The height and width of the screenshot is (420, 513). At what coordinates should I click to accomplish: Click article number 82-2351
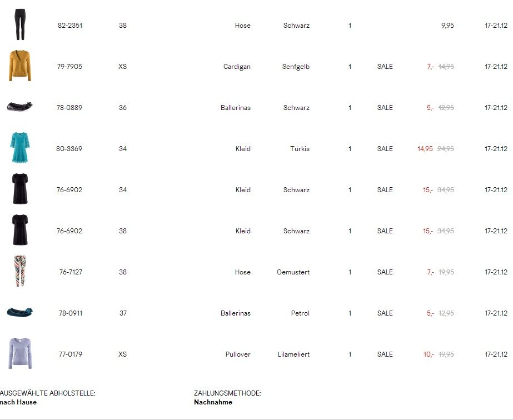click(70, 26)
